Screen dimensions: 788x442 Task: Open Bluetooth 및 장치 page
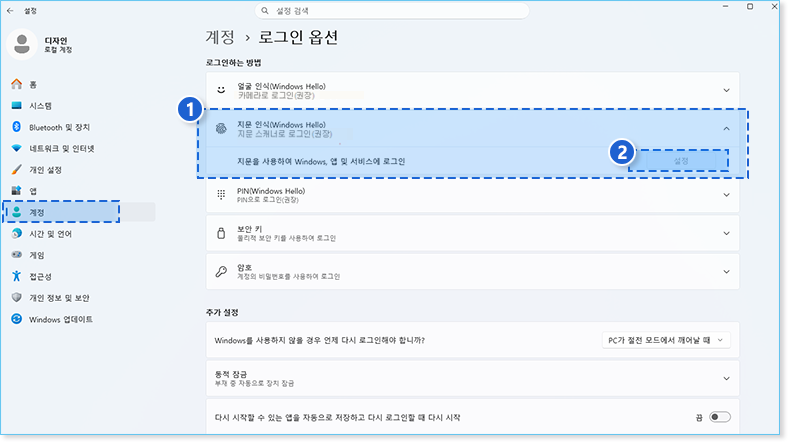59,127
